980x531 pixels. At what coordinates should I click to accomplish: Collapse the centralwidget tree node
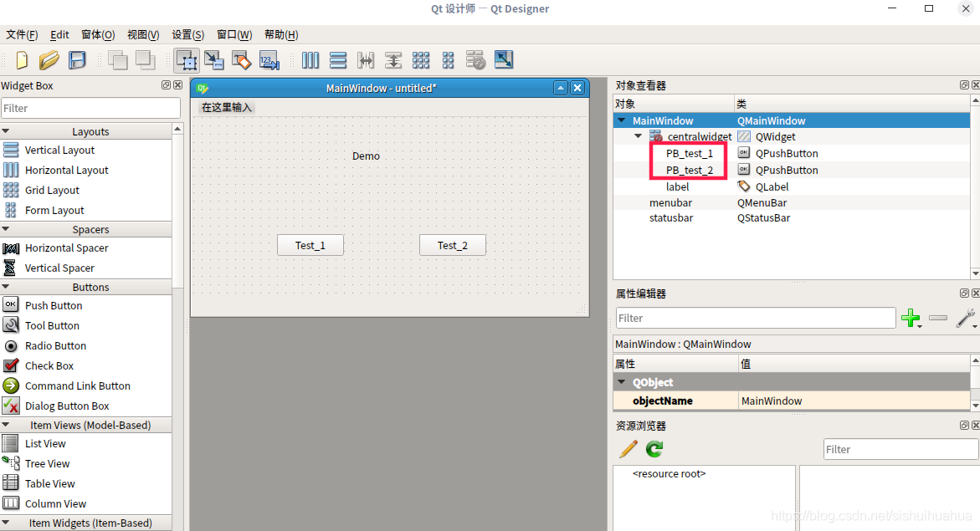(x=638, y=136)
